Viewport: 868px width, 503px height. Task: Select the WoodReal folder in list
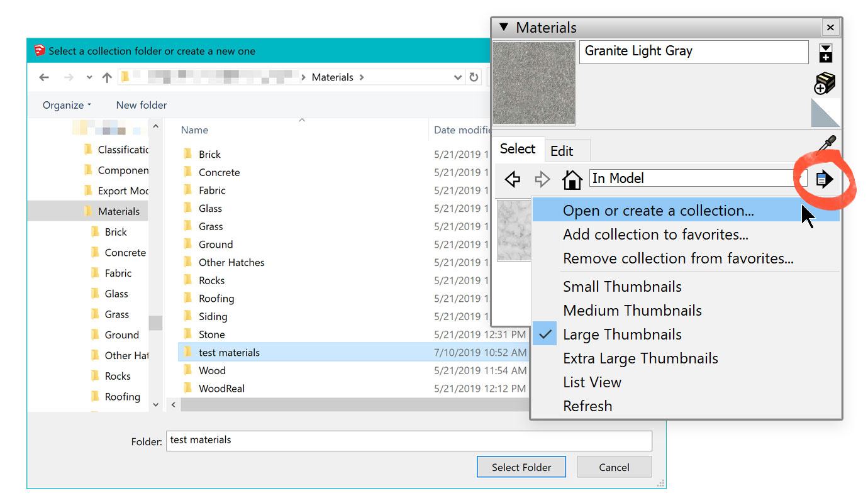tap(221, 389)
